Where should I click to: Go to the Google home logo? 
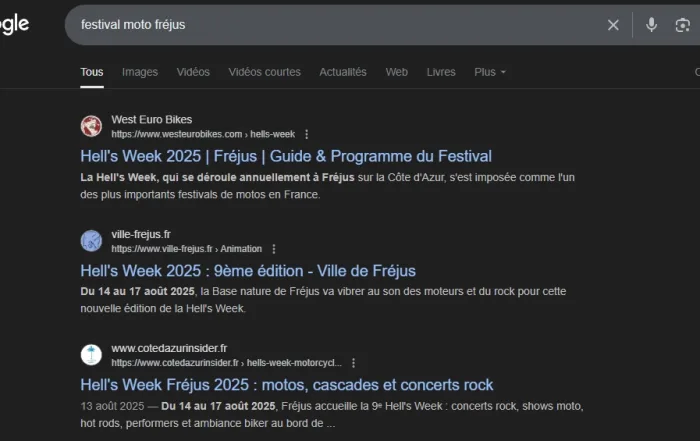(x=14, y=24)
